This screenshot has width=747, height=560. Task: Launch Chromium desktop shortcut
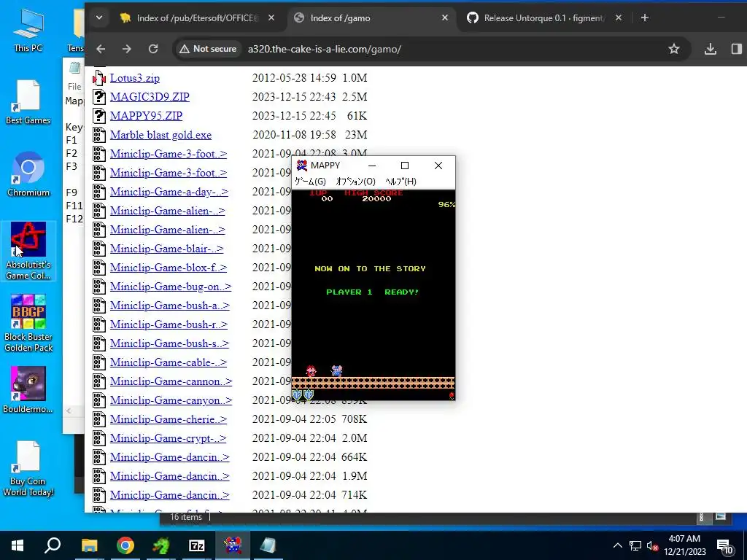[x=28, y=174]
